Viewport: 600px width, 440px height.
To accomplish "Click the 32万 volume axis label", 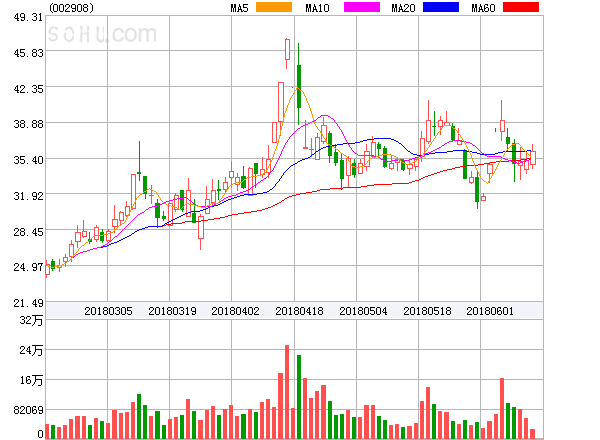I will (x=31, y=320).
